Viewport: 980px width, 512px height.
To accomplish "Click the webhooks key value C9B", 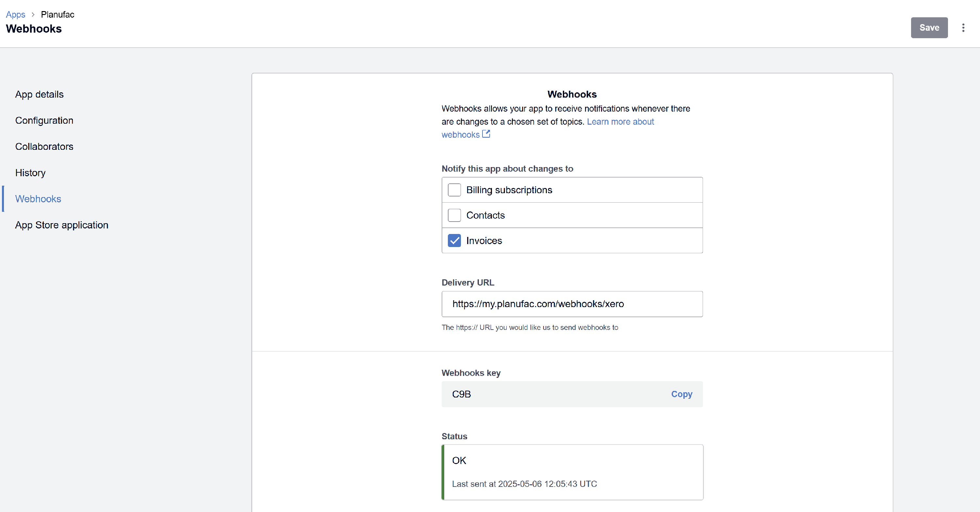I will (461, 394).
